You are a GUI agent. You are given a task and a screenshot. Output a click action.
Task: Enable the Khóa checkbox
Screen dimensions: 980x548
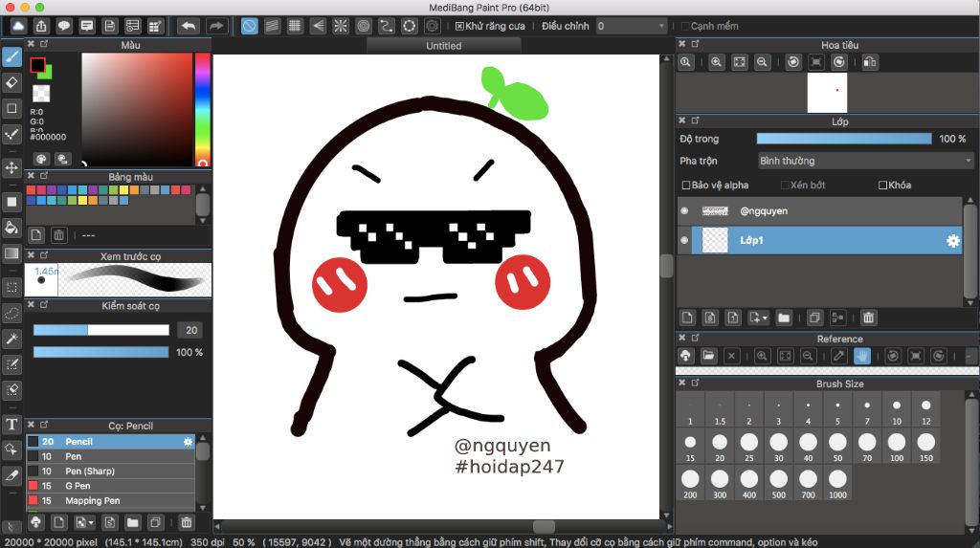coord(882,185)
